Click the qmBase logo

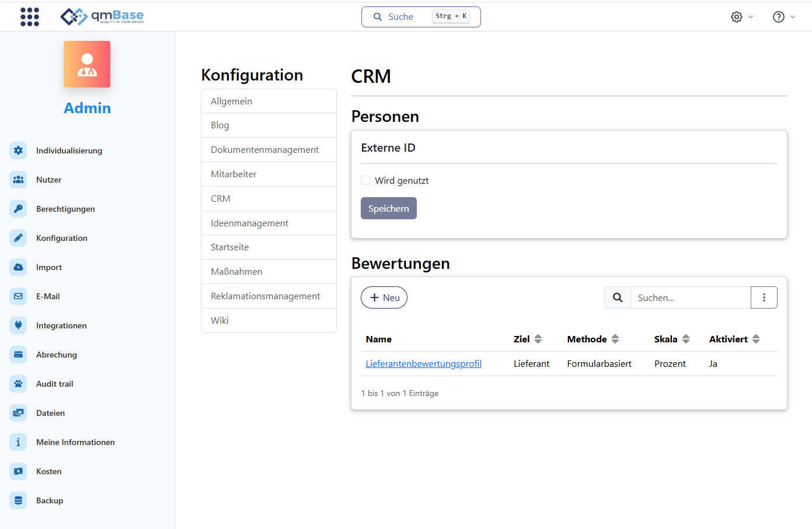point(102,16)
